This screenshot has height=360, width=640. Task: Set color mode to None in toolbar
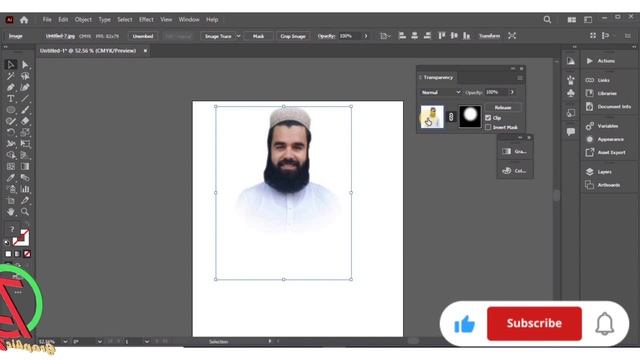(27, 254)
